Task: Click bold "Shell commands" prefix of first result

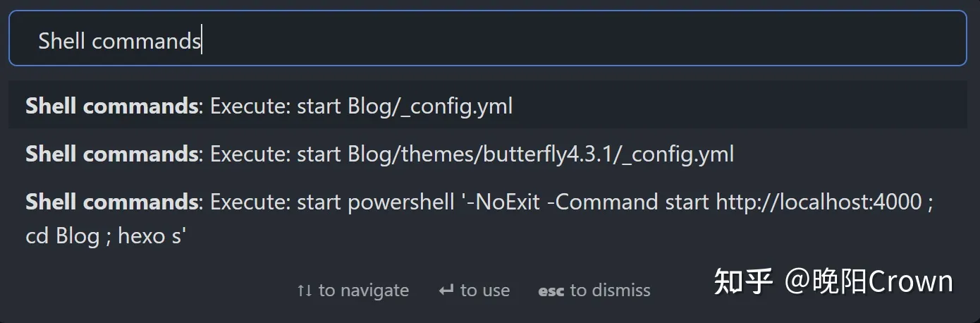Action: [x=111, y=106]
